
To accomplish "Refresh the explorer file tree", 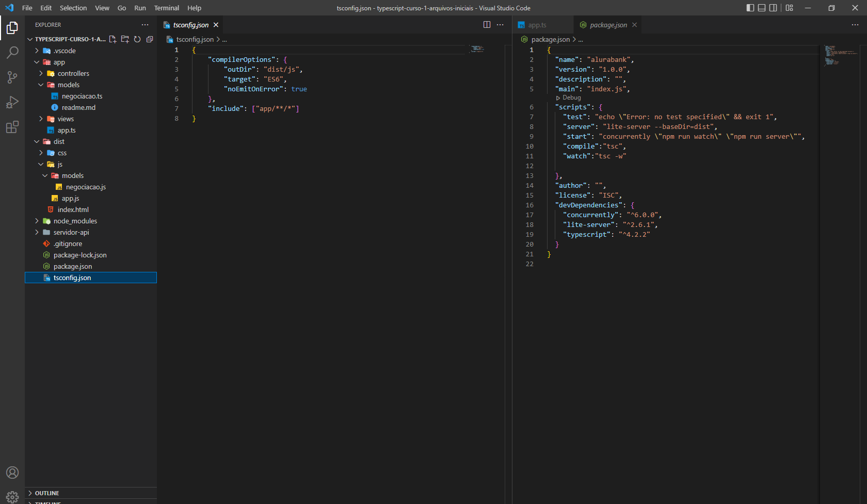I will click(x=137, y=39).
